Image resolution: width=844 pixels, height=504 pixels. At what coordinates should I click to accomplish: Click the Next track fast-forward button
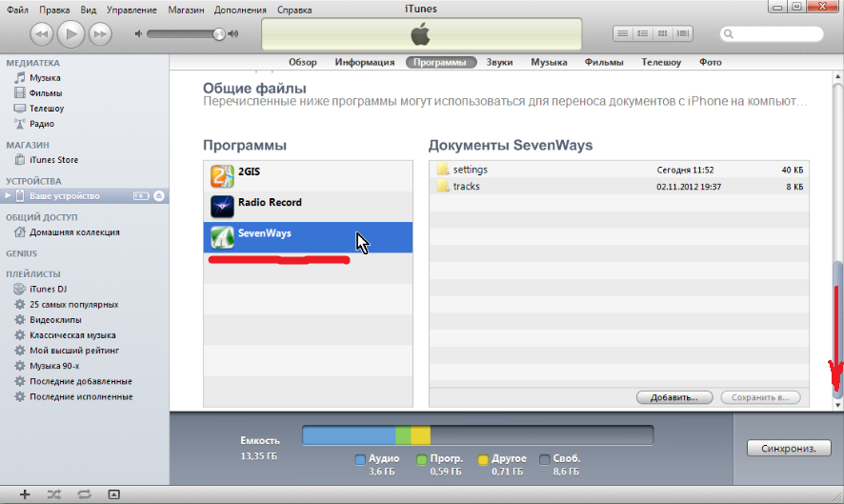click(x=100, y=34)
